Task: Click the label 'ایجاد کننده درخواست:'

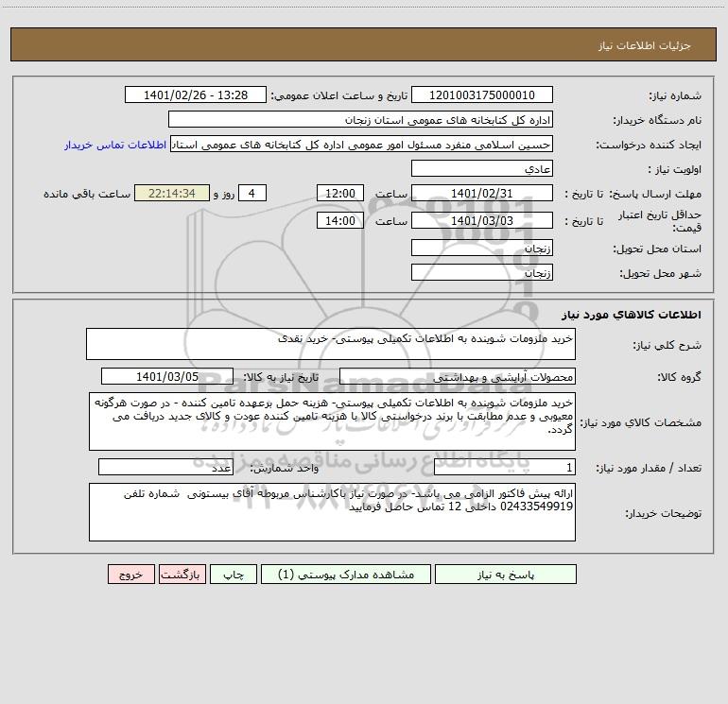Action: coord(649,146)
